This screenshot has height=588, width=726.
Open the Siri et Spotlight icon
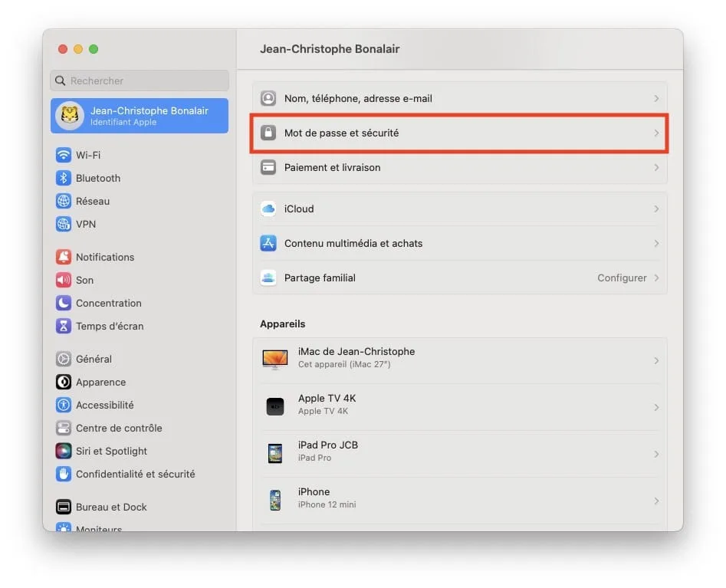64,451
